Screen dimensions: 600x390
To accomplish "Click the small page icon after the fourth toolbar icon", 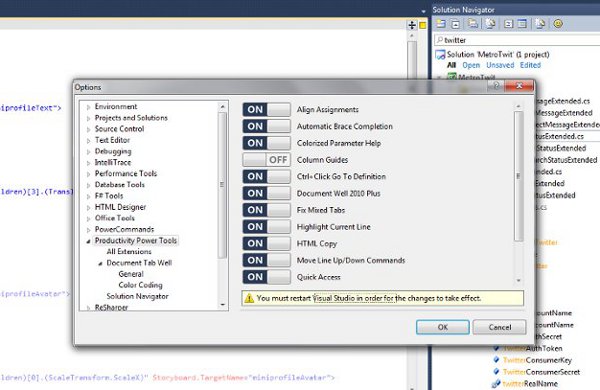I will click(x=508, y=24).
